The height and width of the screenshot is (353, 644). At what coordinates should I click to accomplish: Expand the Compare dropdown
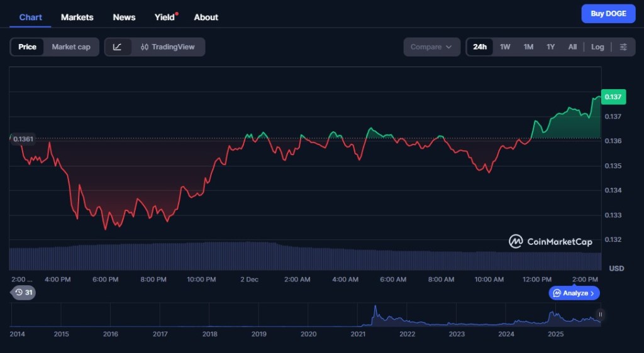point(431,46)
